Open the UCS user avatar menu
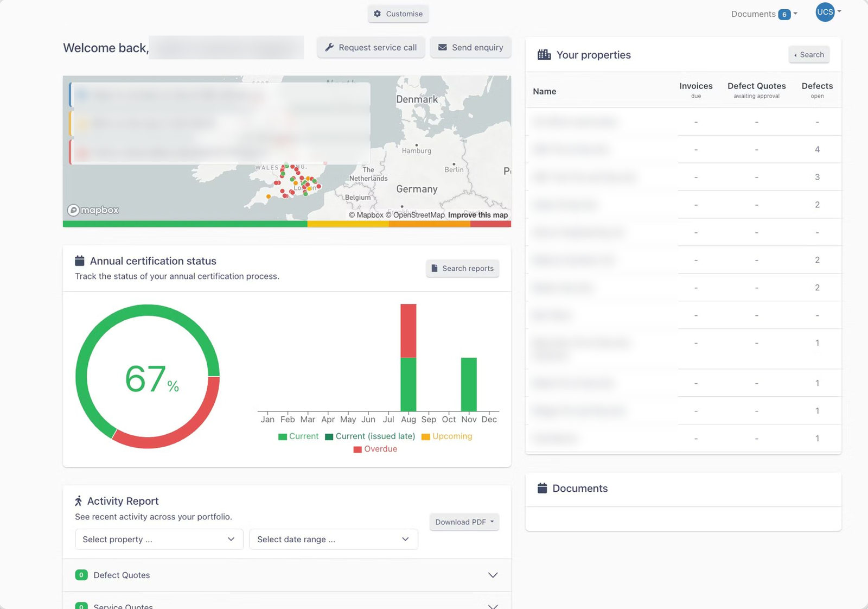The height and width of the screenshot is (609, 868). pyautogui.click(x=825, y=12)
